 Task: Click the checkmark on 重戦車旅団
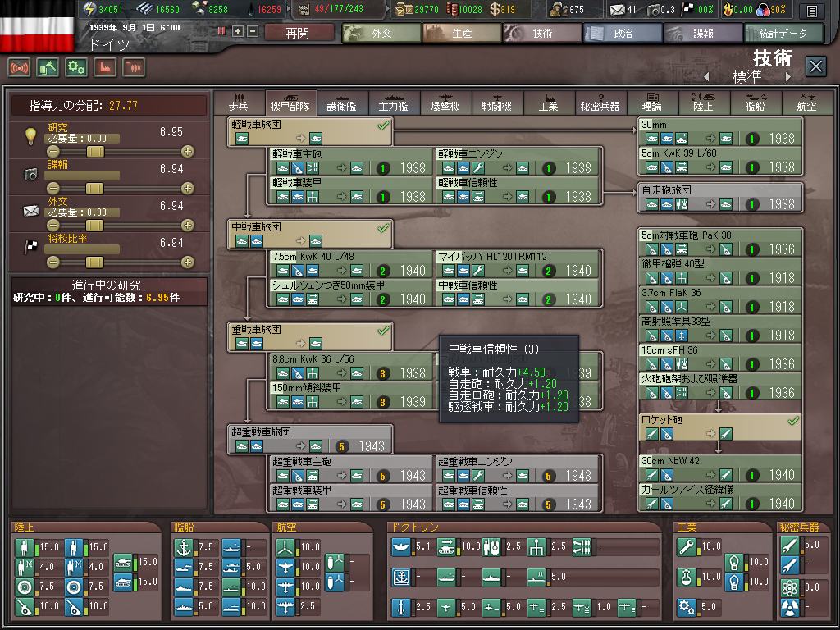click(x=383, y=331)
